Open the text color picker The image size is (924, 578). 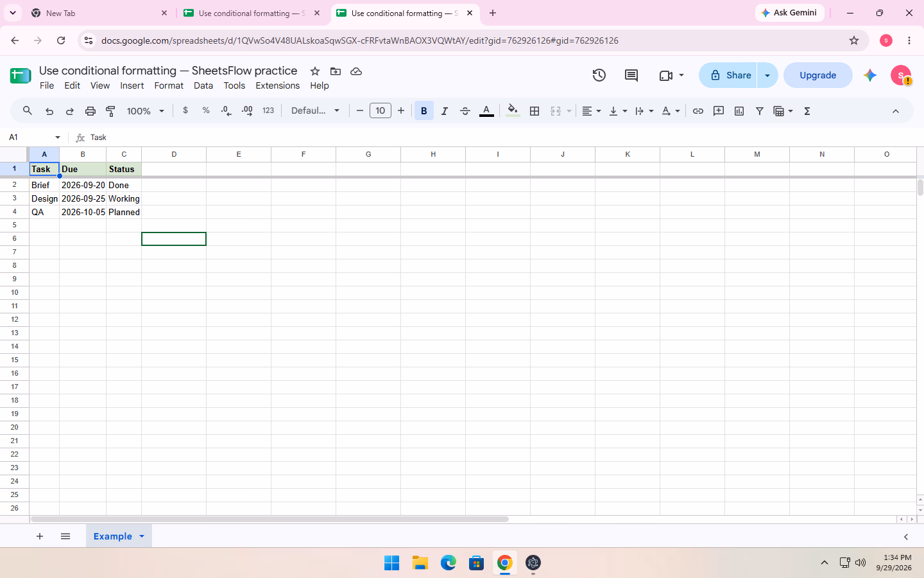[486, 111]
